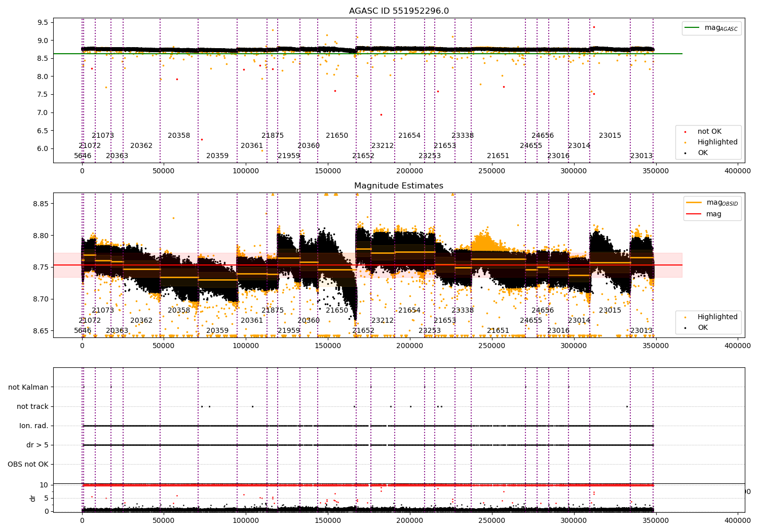This screenshot has width=760, height=532.
Task: Click obsid label 21875 in the top plot
Action: click(x=273, y=135)
